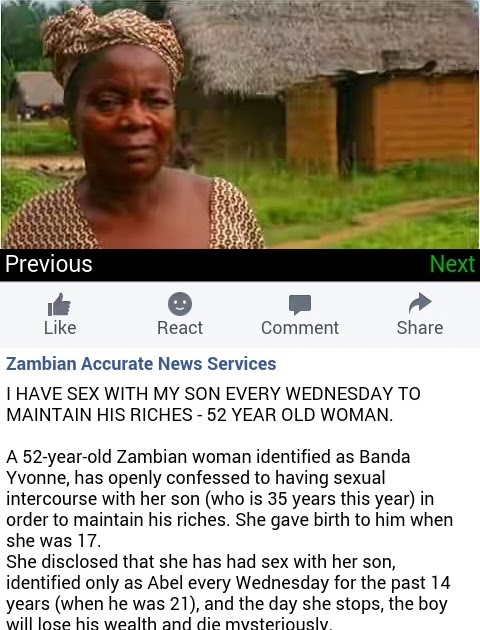Click the arrow Share icon
480x630 pixels.
point(420,303)
